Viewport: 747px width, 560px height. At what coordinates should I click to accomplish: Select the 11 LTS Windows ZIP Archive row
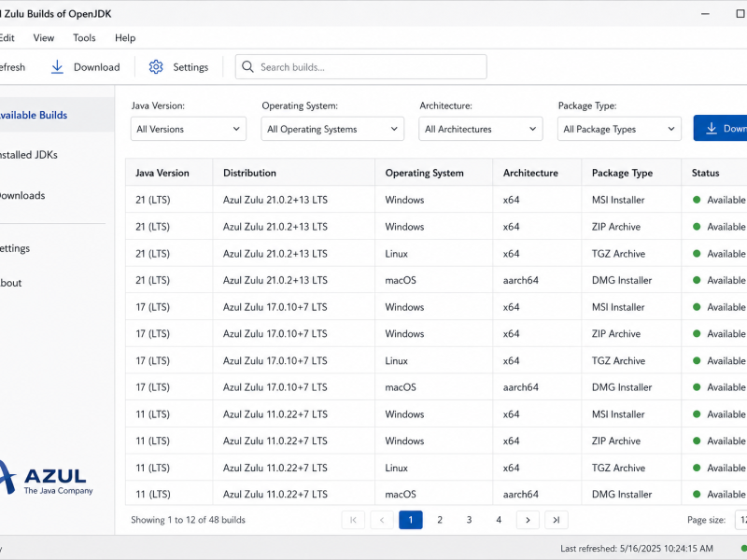(436, 441)
